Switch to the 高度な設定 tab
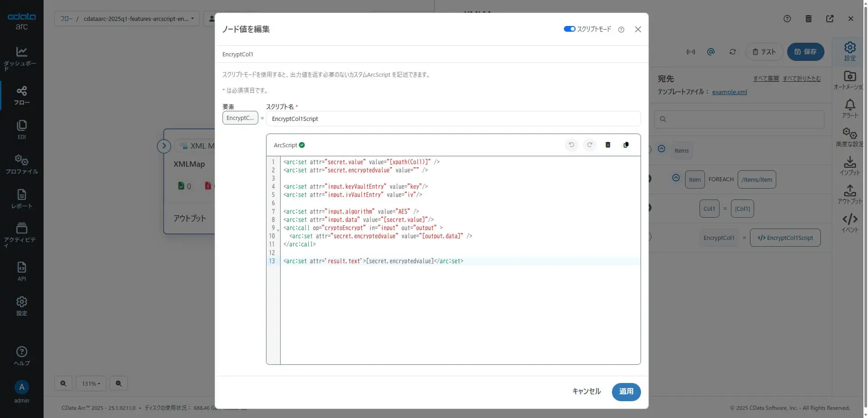Image resolution: width=868 pixels, height=418 pixels. pos(850,137)
